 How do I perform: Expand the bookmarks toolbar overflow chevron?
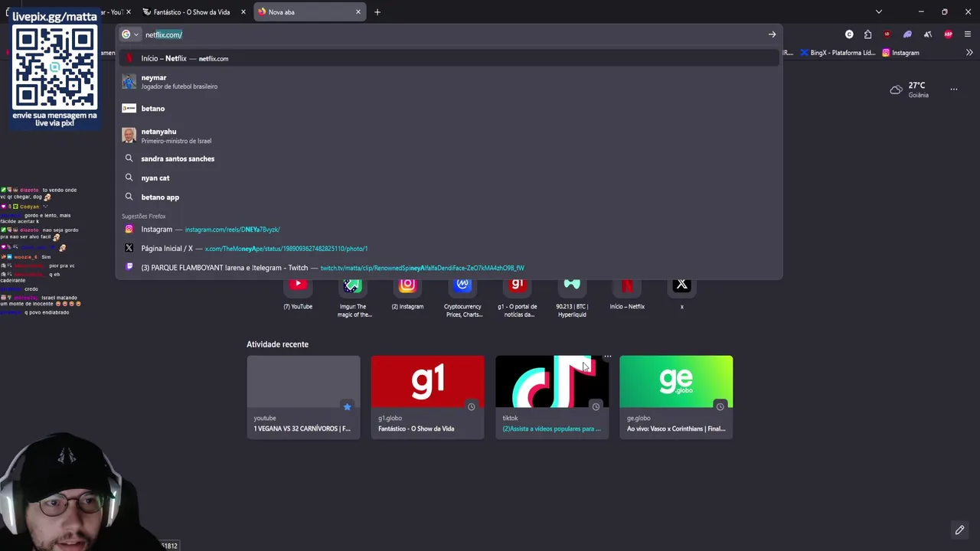(969, 53)
